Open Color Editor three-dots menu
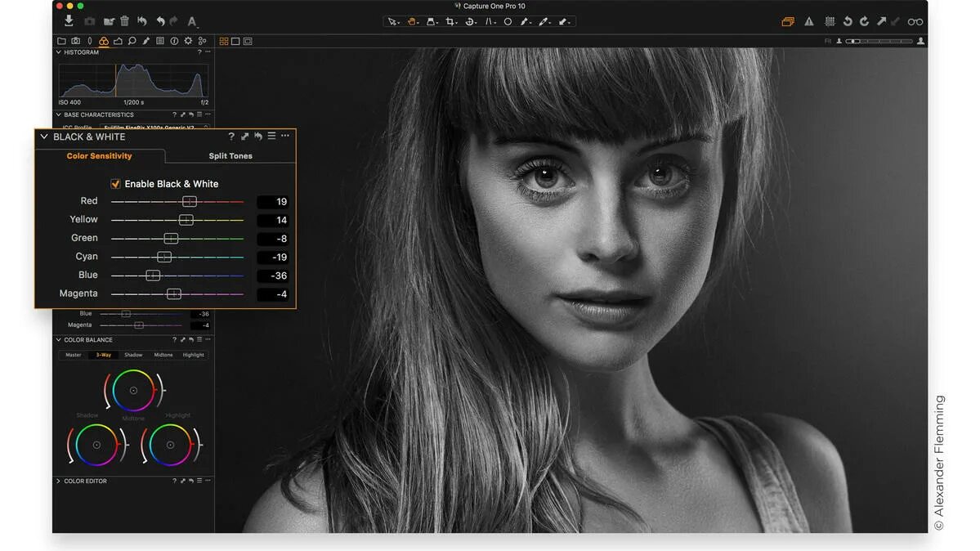Viewport: 980px width, 551px height. tap(208, 481)
